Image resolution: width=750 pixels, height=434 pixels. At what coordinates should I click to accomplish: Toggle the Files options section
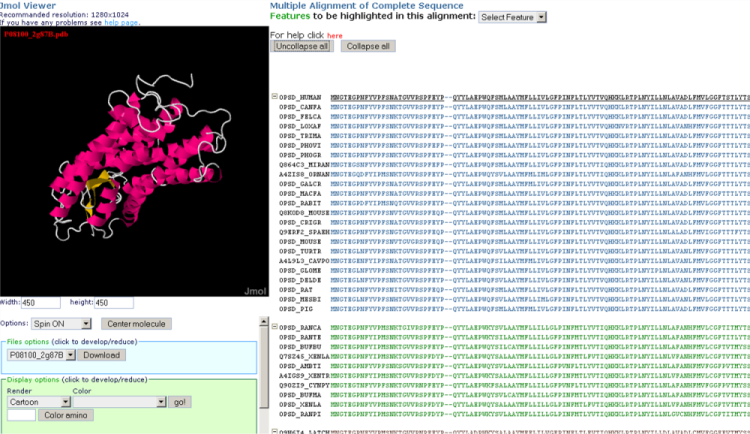(x=28, y=342)
